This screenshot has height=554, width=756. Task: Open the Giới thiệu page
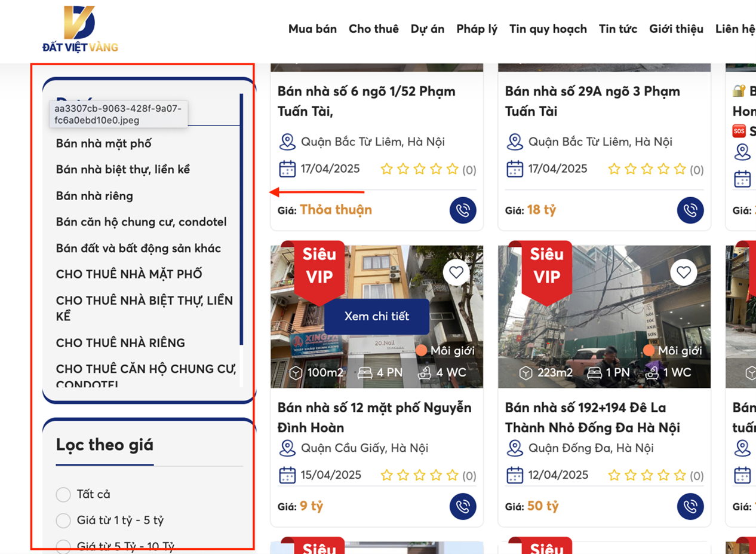[x=677, y=29]
